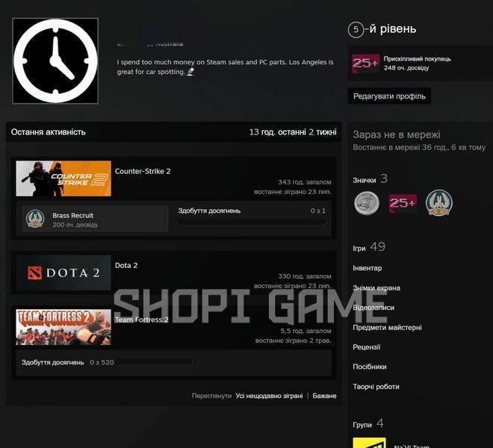The height and width of the screenshot is (448, 493).
Task: Click 343 год. загалом playtime text
Action: 304,182
